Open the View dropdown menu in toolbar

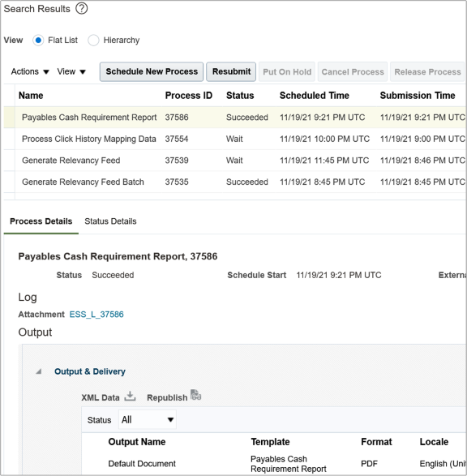click(71, 71)
